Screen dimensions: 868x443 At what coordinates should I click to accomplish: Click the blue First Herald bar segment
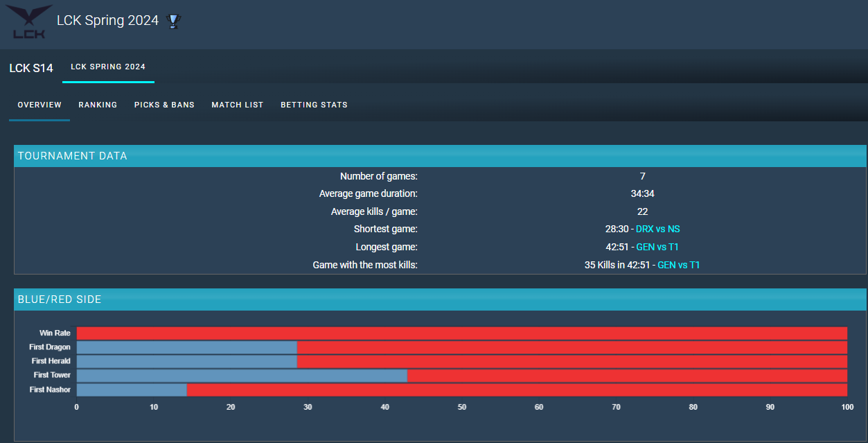[x=187, y=362]
